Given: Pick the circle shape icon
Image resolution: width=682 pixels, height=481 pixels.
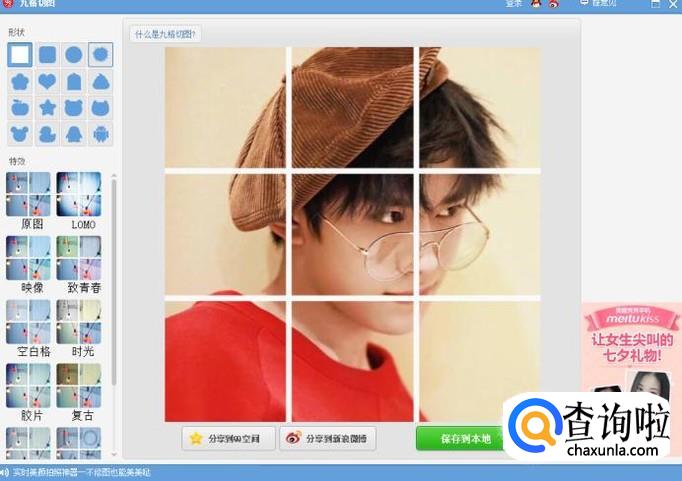Looking at the screenshot, I should [x=74, y=55].
